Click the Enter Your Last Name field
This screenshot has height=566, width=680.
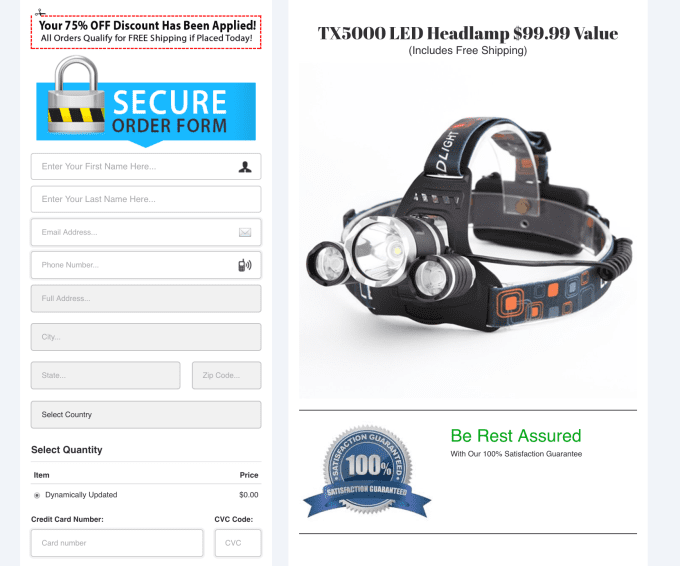click(x=146, y=199)
